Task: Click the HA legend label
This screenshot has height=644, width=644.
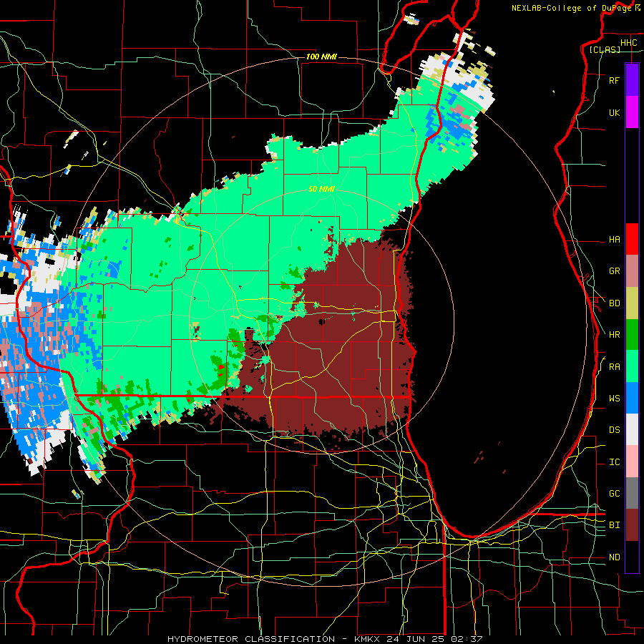Action: point(614,240)
